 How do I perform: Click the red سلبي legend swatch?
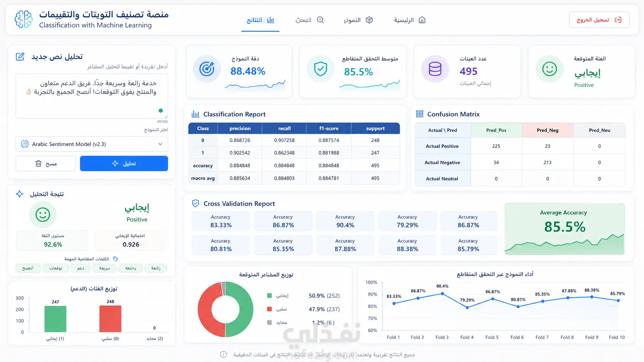(269, 309)
